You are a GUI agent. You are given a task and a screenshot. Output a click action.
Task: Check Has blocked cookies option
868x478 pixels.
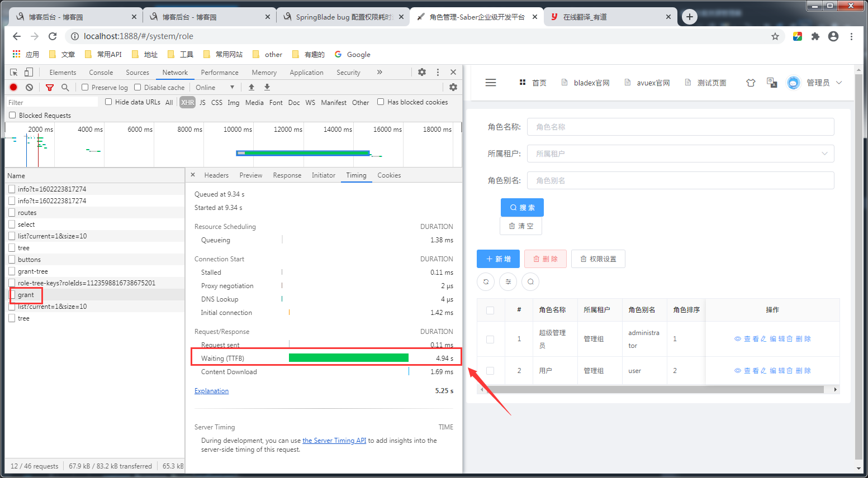[x=381, y=102]
